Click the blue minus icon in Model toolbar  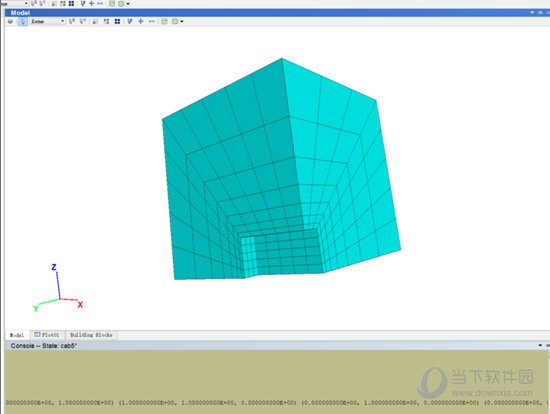pos(151,21)
